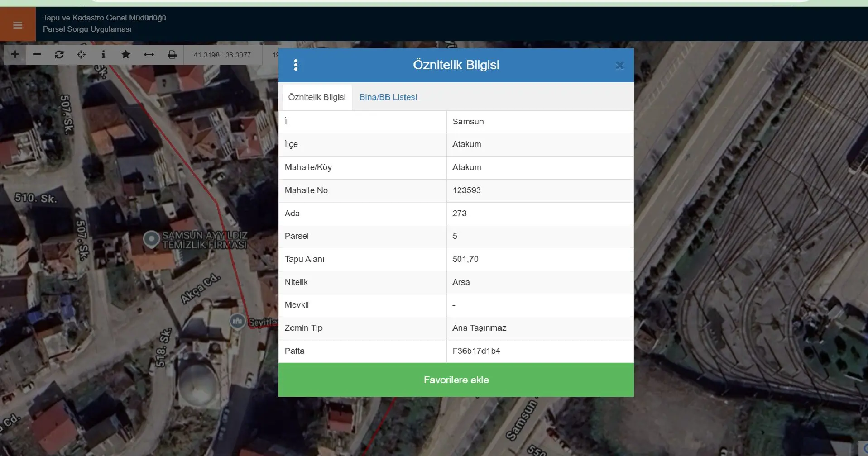Screen dimensions: 868x456
Task: Select the Öznitelik Bilgisi tab
Action: pyautogui.click(x=317, y=97)
